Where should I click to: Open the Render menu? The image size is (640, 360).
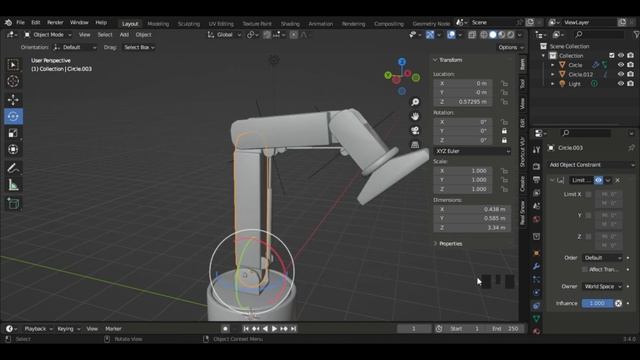55,22
